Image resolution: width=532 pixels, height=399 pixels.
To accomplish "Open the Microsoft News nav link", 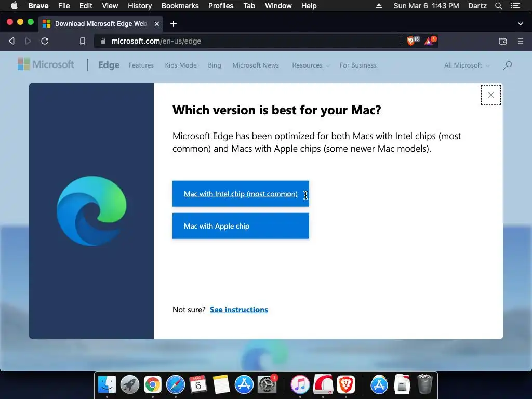I will tap(256, 65).
